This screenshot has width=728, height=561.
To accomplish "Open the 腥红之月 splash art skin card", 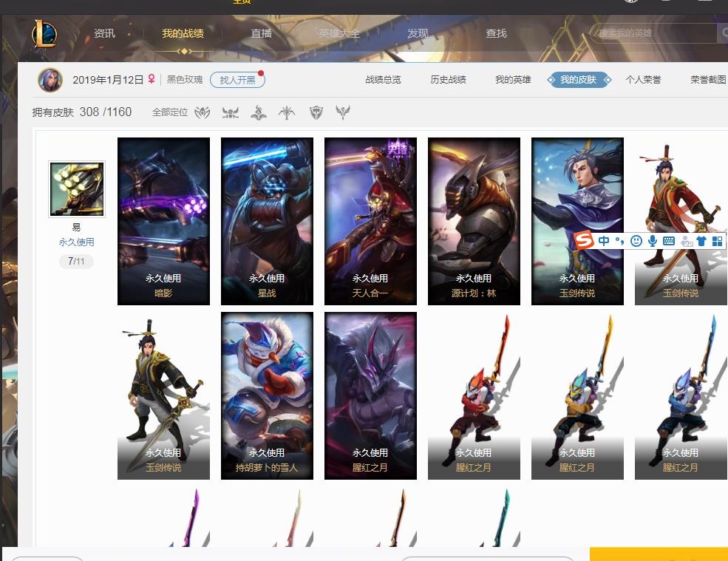I will pos(370,395).
